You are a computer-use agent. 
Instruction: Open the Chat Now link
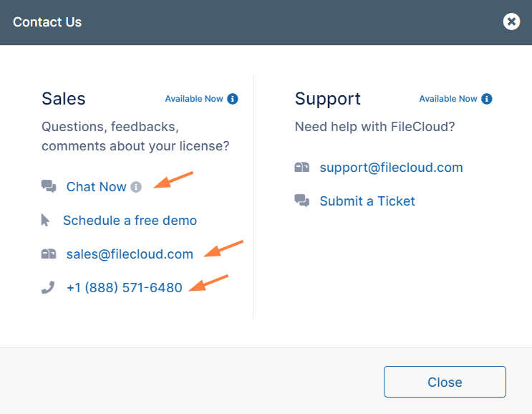[96, 187]
